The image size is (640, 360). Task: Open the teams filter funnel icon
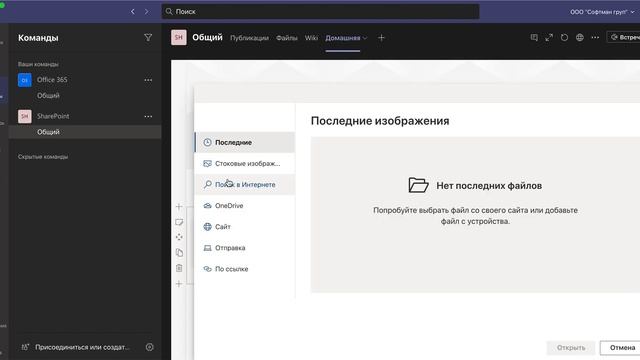pyautogui.click(x=148, y=38)
